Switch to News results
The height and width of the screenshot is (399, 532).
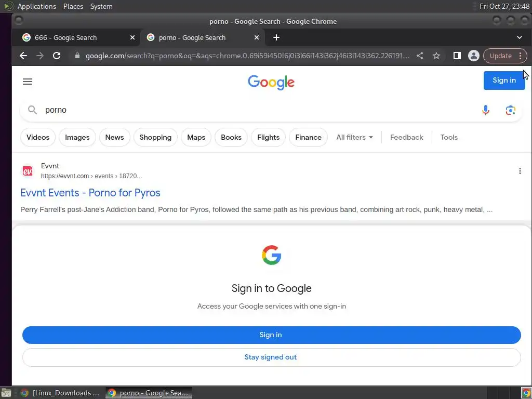[115, 137]
